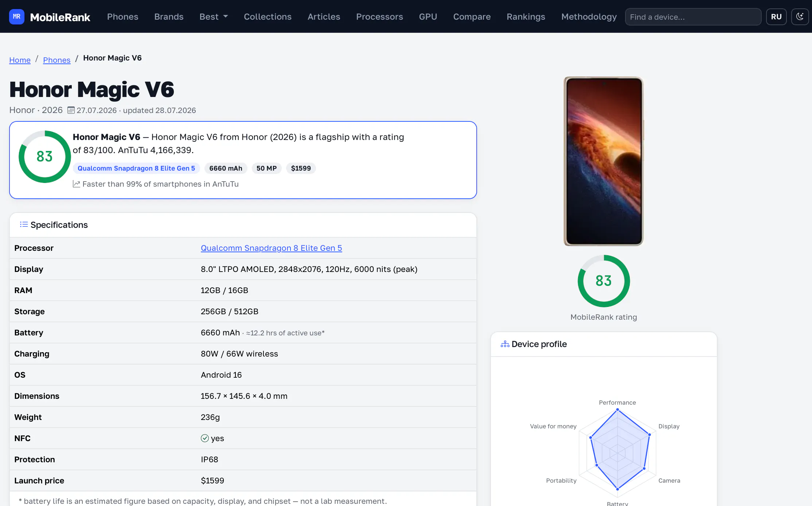Click the Device profile heading
Viewport: 812px width, 506px height.
539,344
